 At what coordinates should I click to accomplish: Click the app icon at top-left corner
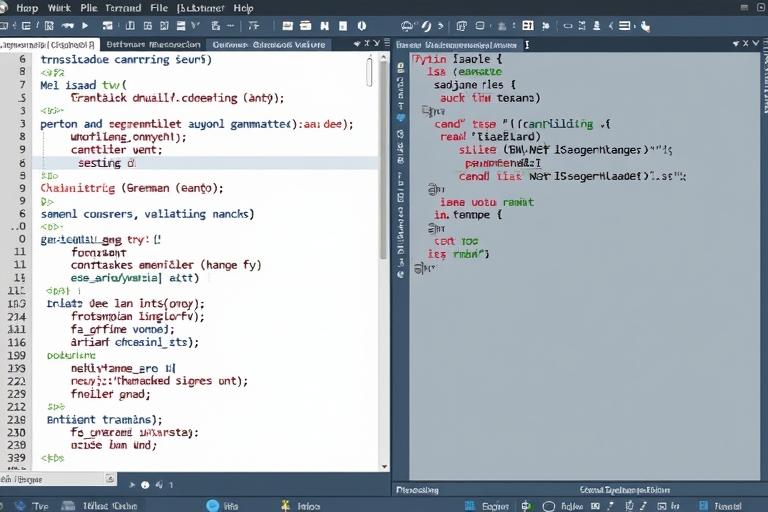tap(6, 7)
